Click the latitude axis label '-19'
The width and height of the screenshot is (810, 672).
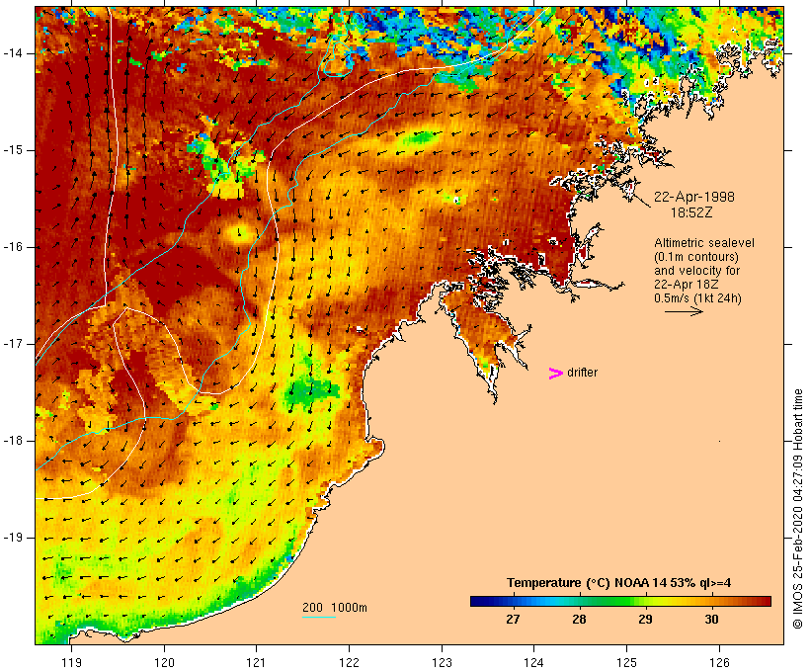tap(13, 538)
